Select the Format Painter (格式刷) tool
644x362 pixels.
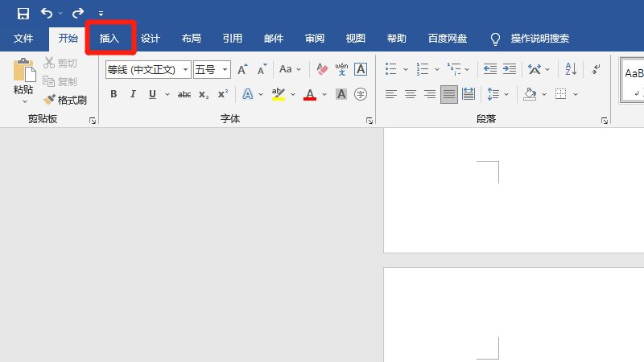coord(65,100)
